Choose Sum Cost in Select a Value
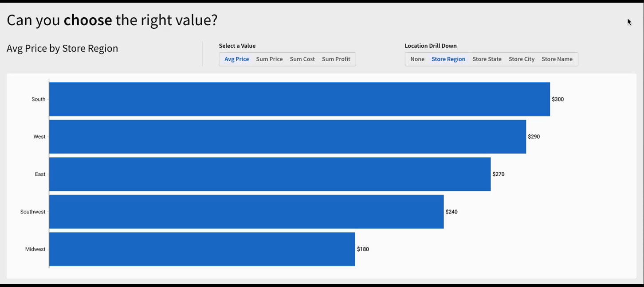Screen dimensions: 644x287 pos(302,59)
